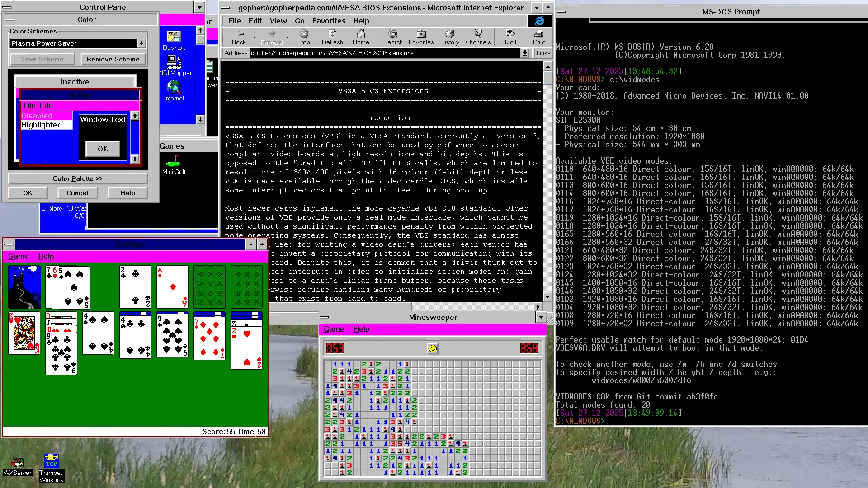Image resolution: width=868 pixels, height=488 pixels.
Task: Open the Game menu in Minesweeper
Action: point(334,329)
